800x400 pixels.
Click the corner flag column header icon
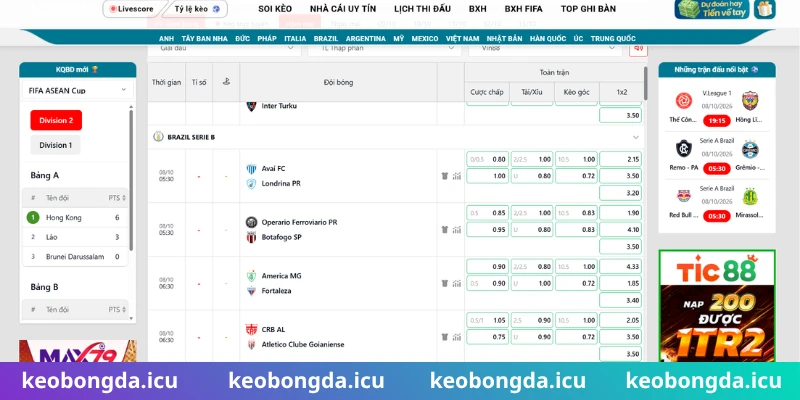coord(226,82)
